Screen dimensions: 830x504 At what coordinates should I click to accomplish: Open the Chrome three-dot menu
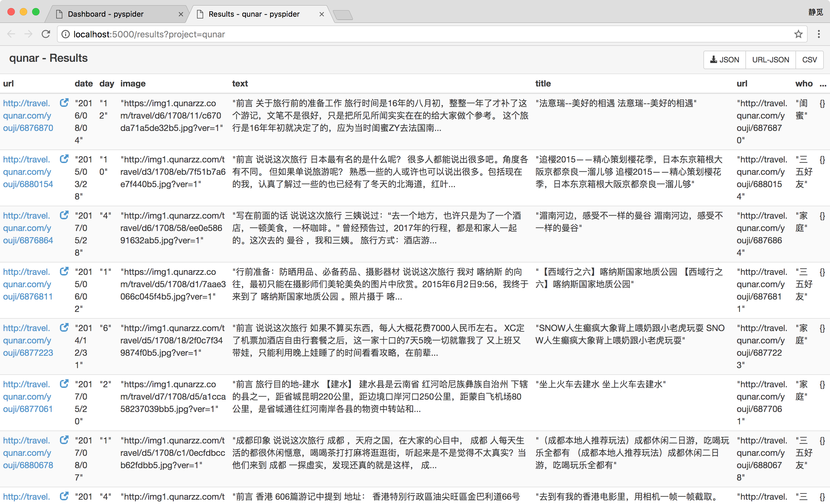click(819, 34)
